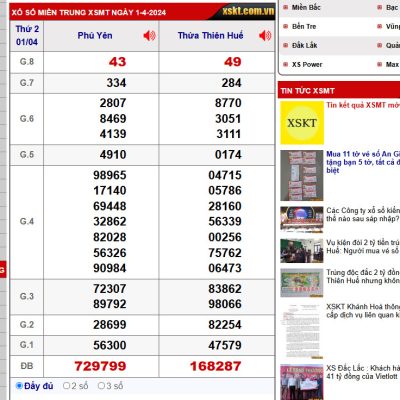
Task: Click the TIN TỨC XSMT header
Action: [307, 91]
